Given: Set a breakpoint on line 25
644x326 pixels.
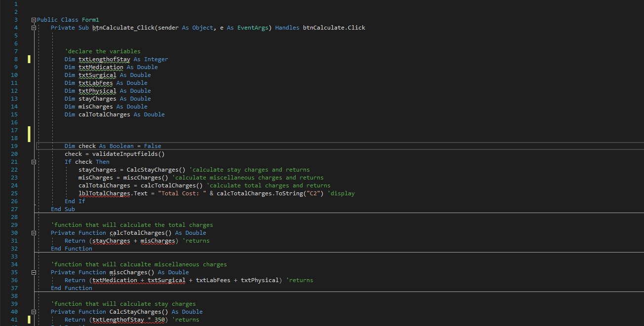Looking at the screenshot, I should (x=5, y=193).
